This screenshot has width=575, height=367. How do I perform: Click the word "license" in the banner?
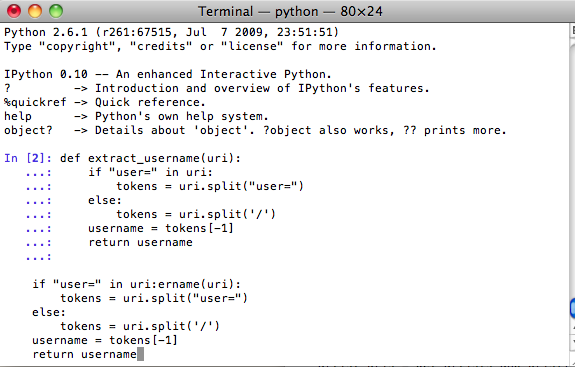(x=252, y=47)
